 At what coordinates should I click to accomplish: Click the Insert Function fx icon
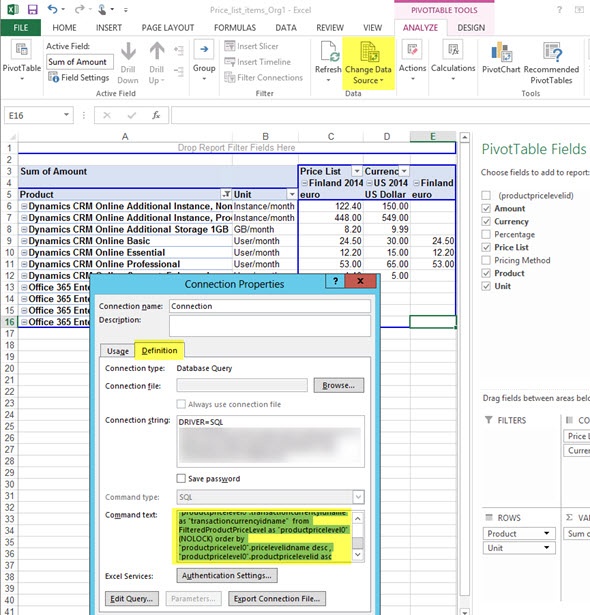[x=156, y=115]
